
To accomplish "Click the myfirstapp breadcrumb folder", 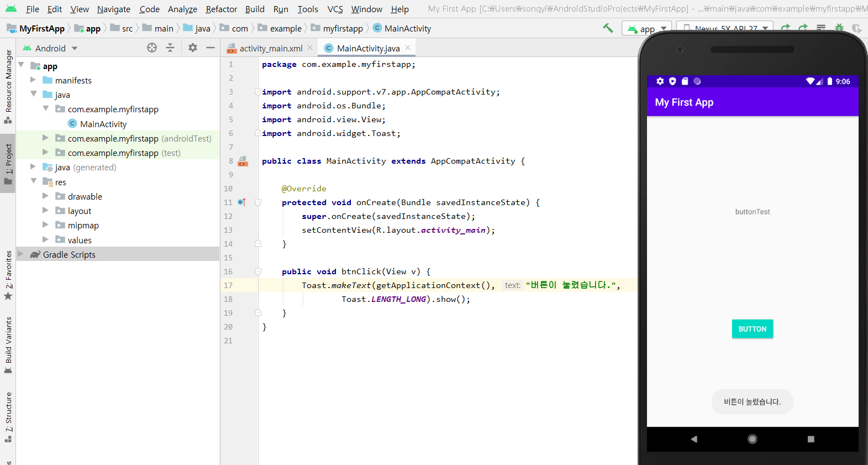I will point(337,29).
